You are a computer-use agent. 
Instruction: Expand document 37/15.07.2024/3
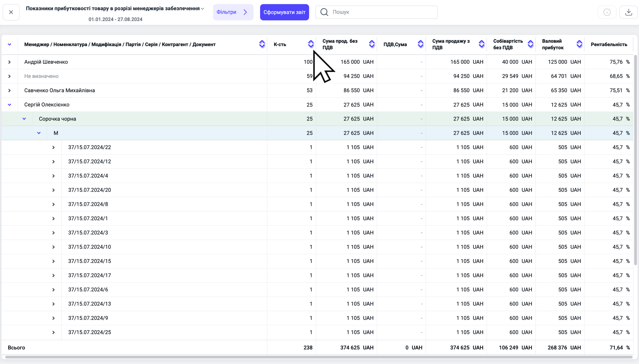tap(53, 233)
